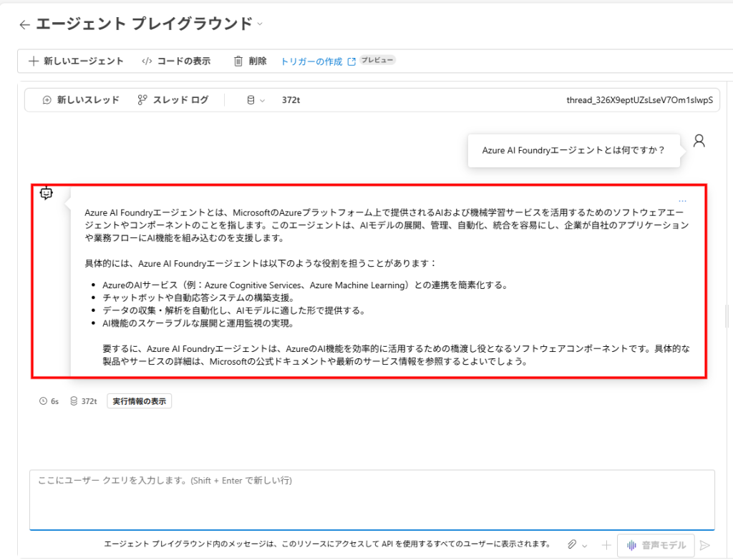Click the token stack icon showing 372t
733x560 pixels.
click(74, 401)
